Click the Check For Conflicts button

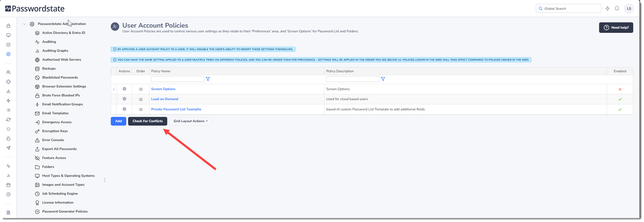click(148, 121)
